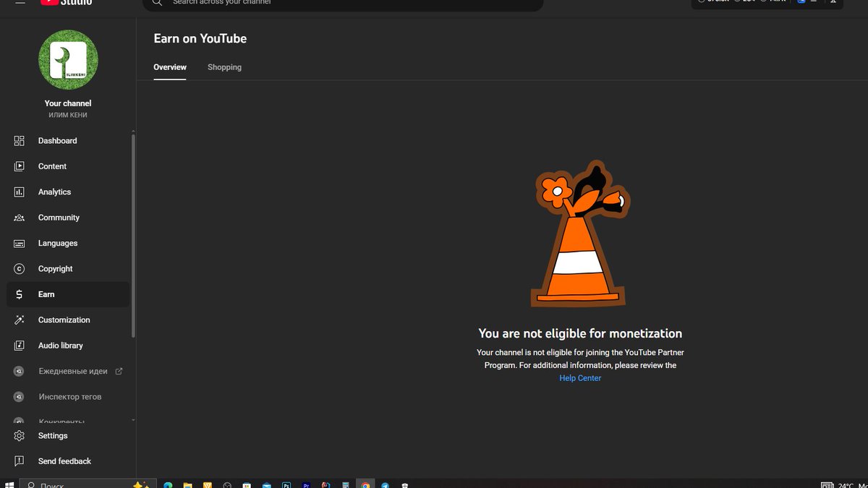Open Microsoft Edge from the taskbar
The image size is (868, 488).
coord(168,485)
